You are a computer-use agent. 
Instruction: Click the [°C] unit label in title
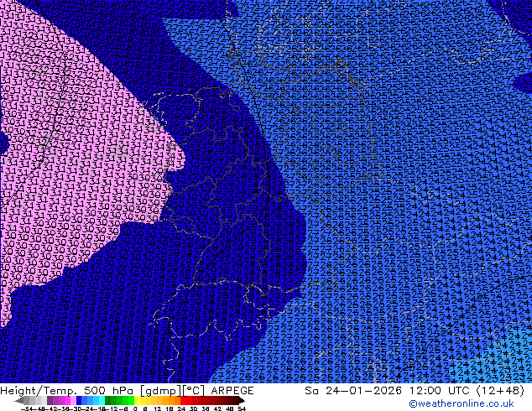tap(194, 391)
